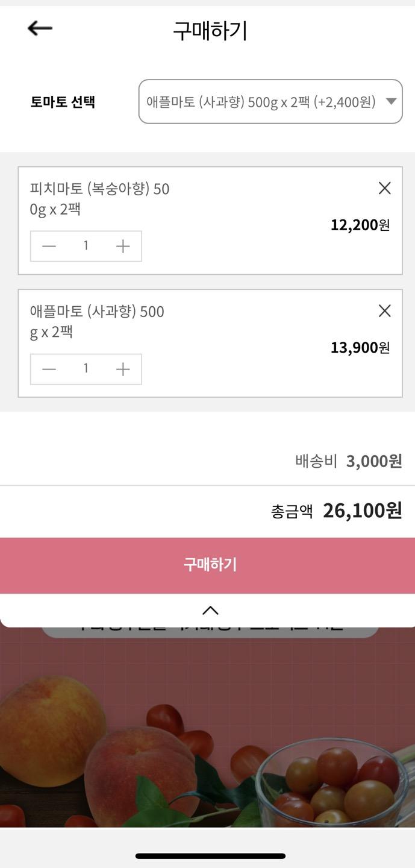This screenshot has height=868, width=415.
Task: Tap the 피치마토 quantity number field
Action: coord(86,246)
